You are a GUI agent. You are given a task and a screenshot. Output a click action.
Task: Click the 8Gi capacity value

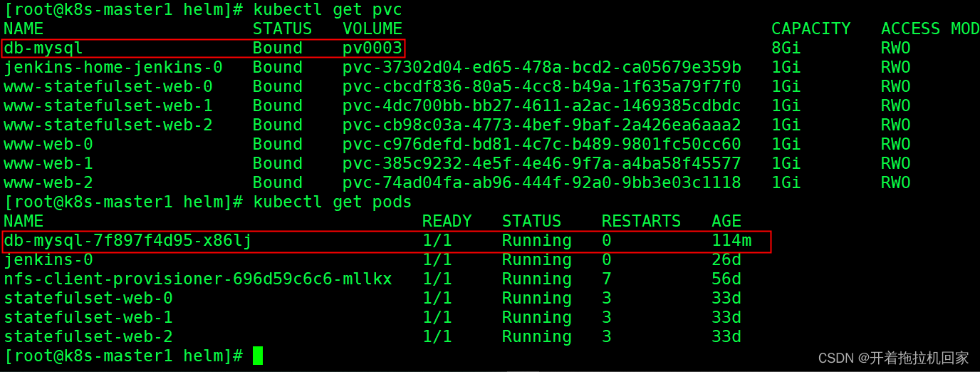click(x=786, y=48)
